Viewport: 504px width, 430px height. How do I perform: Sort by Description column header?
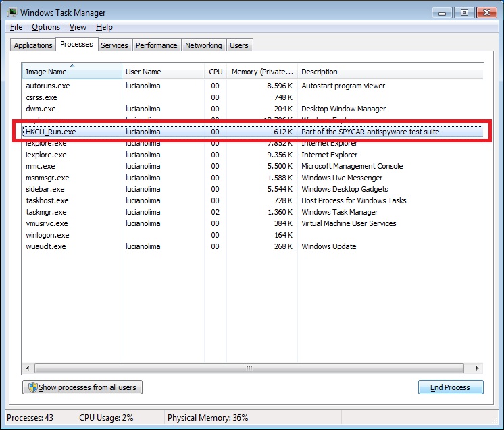(390, 72)
